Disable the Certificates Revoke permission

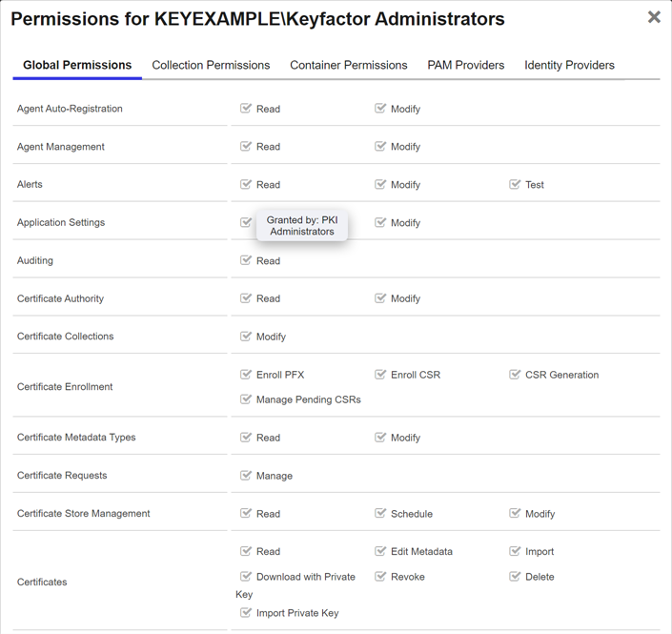pos(380,577)
